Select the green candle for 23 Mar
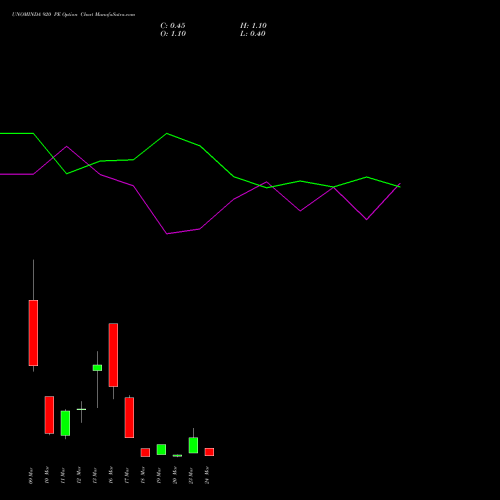 [193, 445]
